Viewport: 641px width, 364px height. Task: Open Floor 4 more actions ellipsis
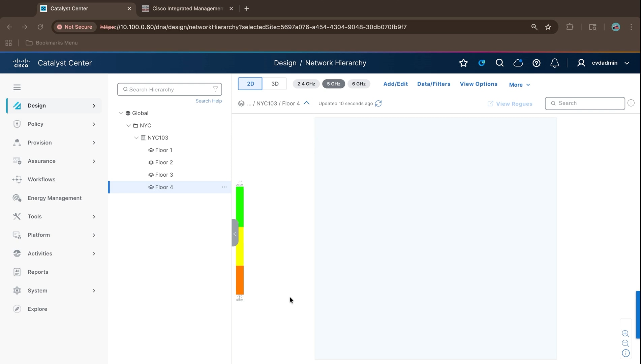pyautogui.click(x=224, y=187)
